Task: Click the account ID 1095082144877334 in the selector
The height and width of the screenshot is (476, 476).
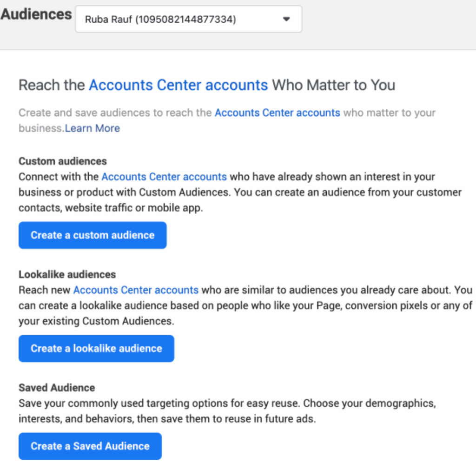Action: coord(185,20)
